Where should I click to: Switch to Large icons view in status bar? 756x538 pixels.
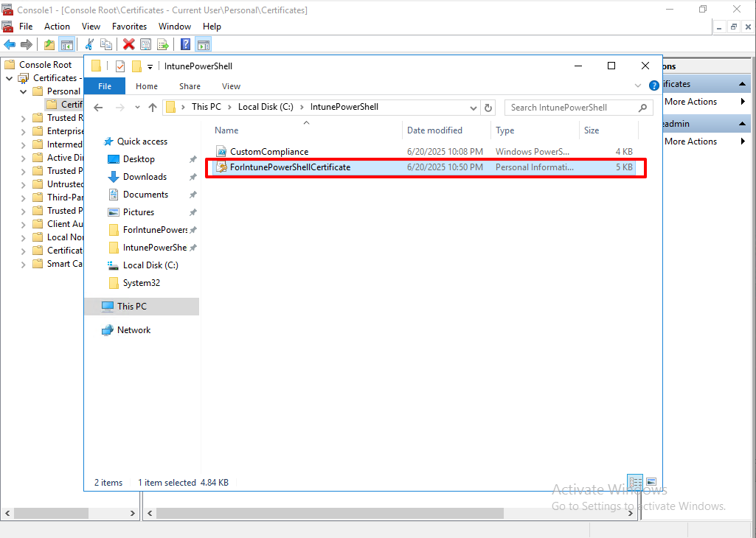[651, 482]
